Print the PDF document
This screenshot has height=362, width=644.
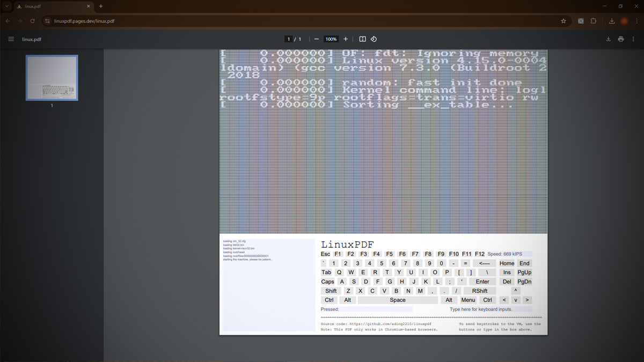point(621,39)
